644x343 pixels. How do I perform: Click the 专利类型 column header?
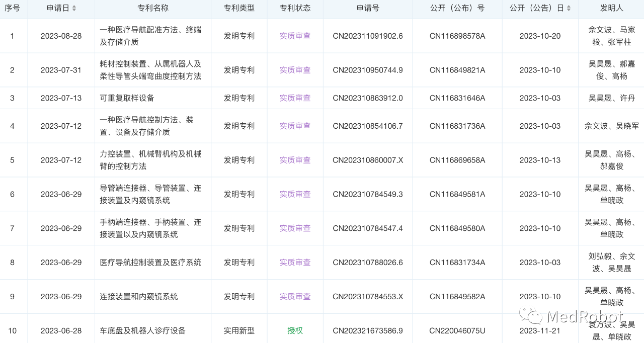click(238, 8)
